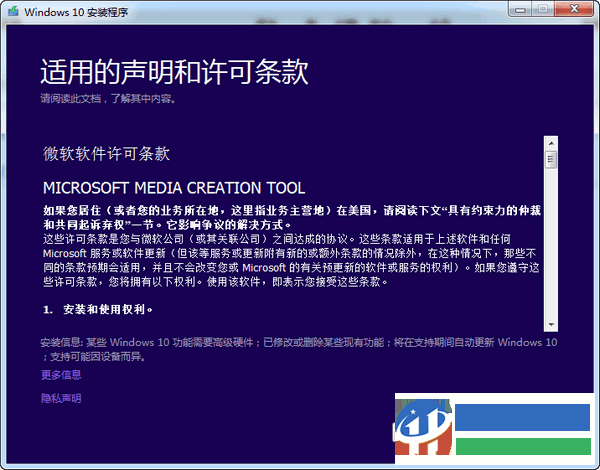600x470 pixels.
Task: Click the license text scrollbar thumb
Action: (551, 160)
